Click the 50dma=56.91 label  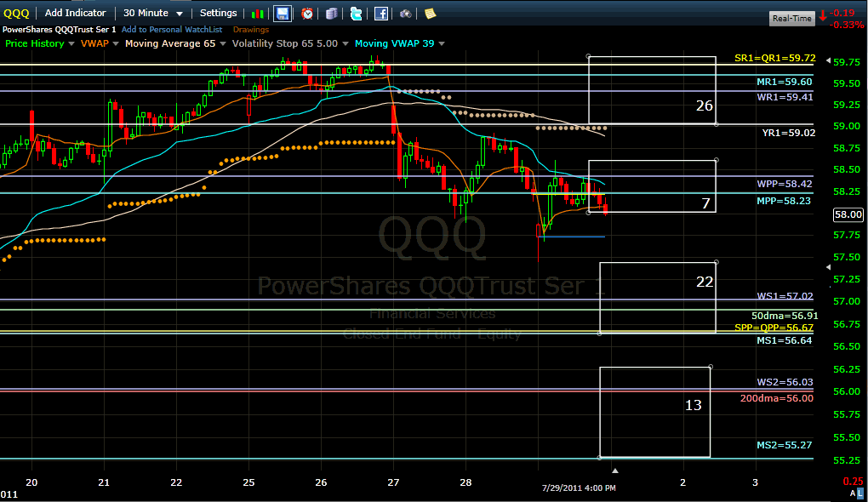(x=785, y=316)
